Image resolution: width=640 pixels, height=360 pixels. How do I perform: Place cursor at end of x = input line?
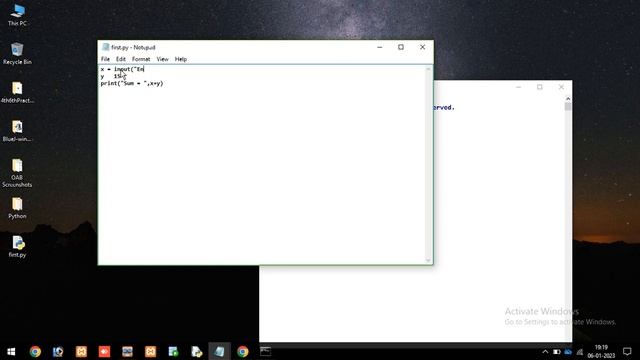tap(144, 69)
